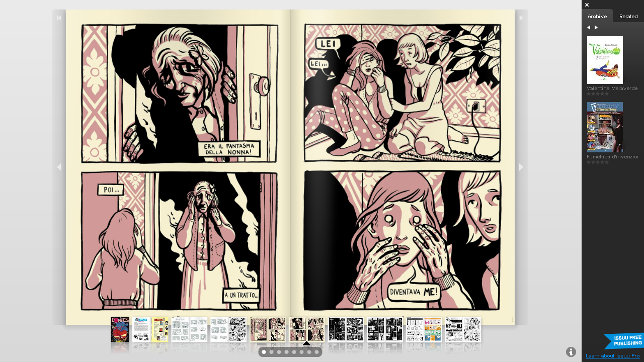Image resolution: width=644 pixels, height=362 pixels.
Task: Open the info icon near the sidebar
Action: tap(571, 352)
